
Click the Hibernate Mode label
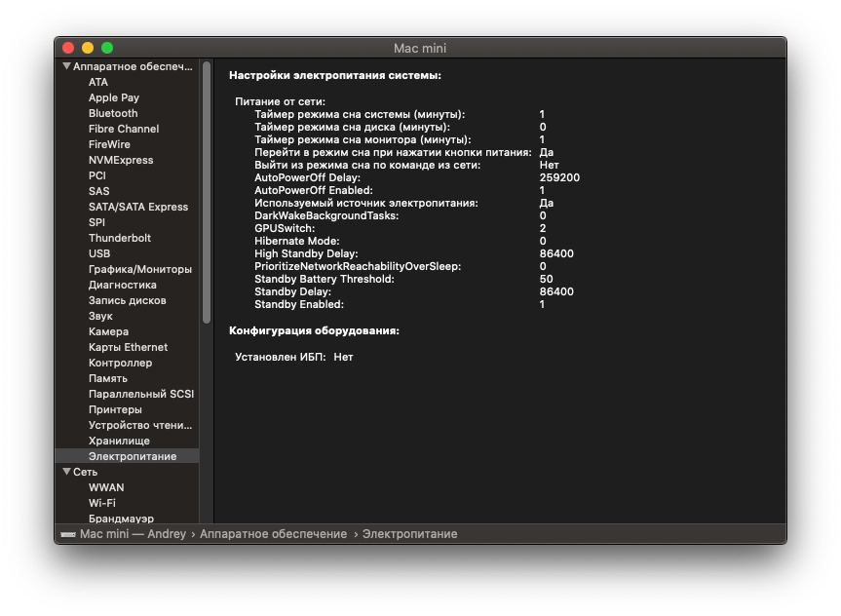point(296,241)
